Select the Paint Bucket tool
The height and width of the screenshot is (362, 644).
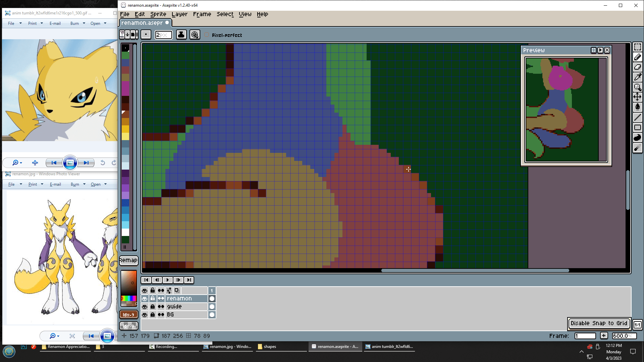637,107
